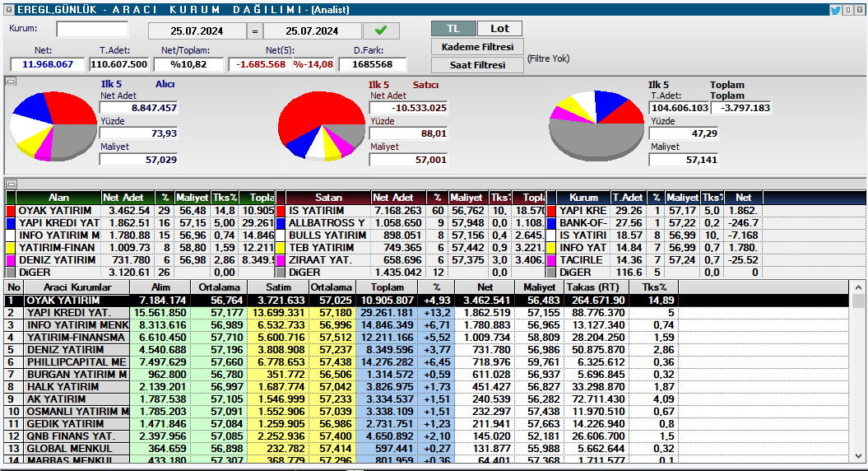Select the OSMANLI YATIRIM M row
The image size is (868, 471).
[x=426, y=411]
